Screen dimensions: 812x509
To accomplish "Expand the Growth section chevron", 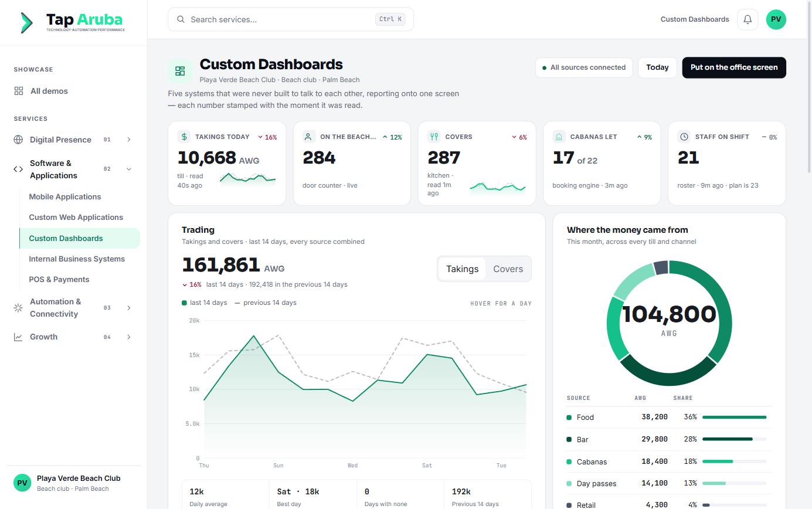I will point(128,337).
